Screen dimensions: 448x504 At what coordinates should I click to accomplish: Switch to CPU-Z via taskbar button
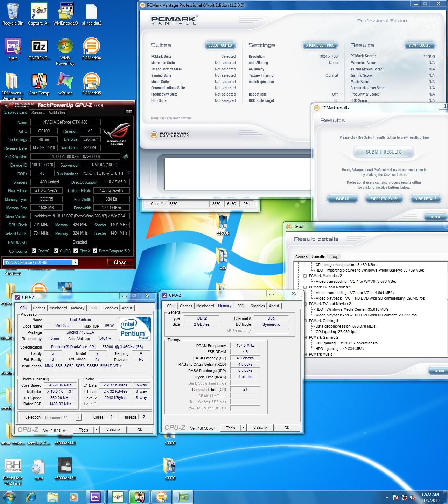coord(95,497)
